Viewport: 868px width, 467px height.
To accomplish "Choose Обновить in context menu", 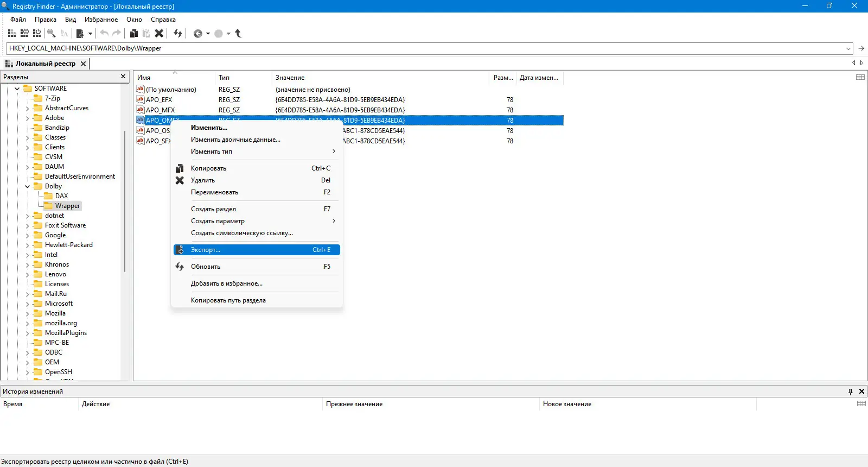I will click(x=257, y=267).
